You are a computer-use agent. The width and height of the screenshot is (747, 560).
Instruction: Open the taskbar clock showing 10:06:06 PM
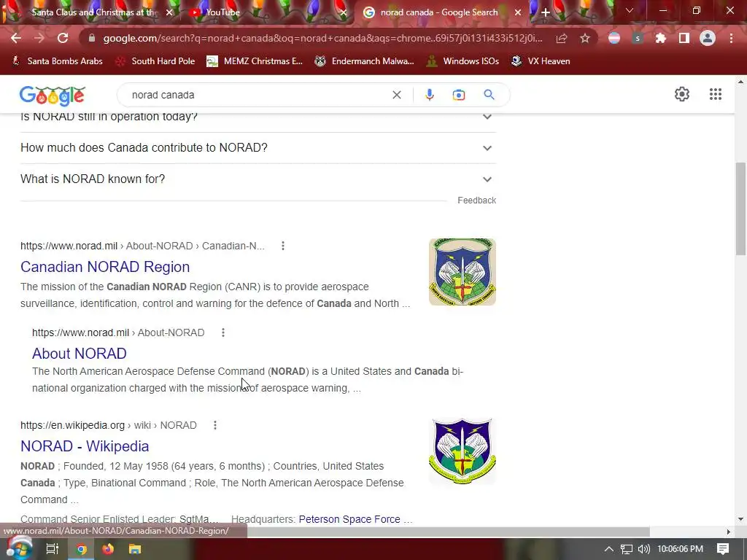click(680, 549)
